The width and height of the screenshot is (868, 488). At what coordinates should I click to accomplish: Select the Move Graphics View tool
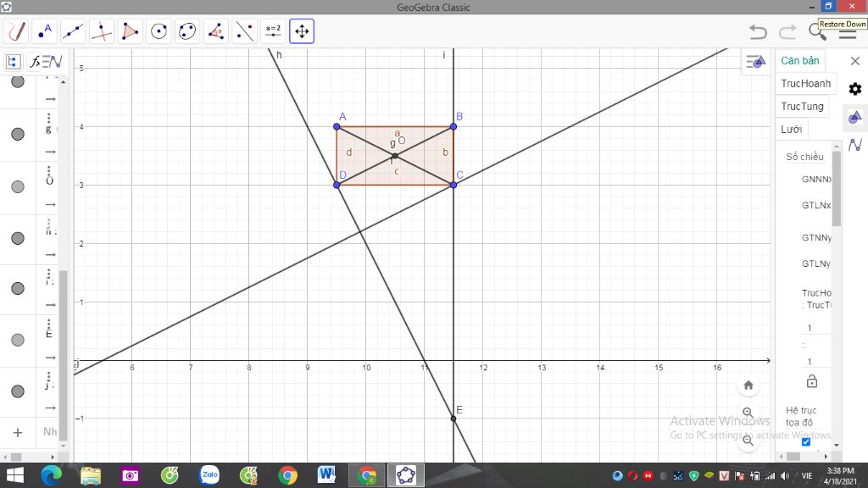(302, 31)
